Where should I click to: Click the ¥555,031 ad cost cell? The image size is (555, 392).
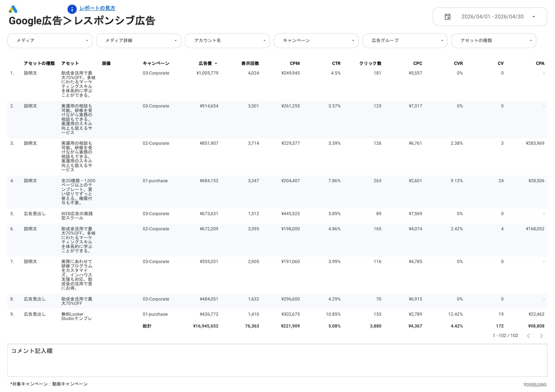coord(209,262)
